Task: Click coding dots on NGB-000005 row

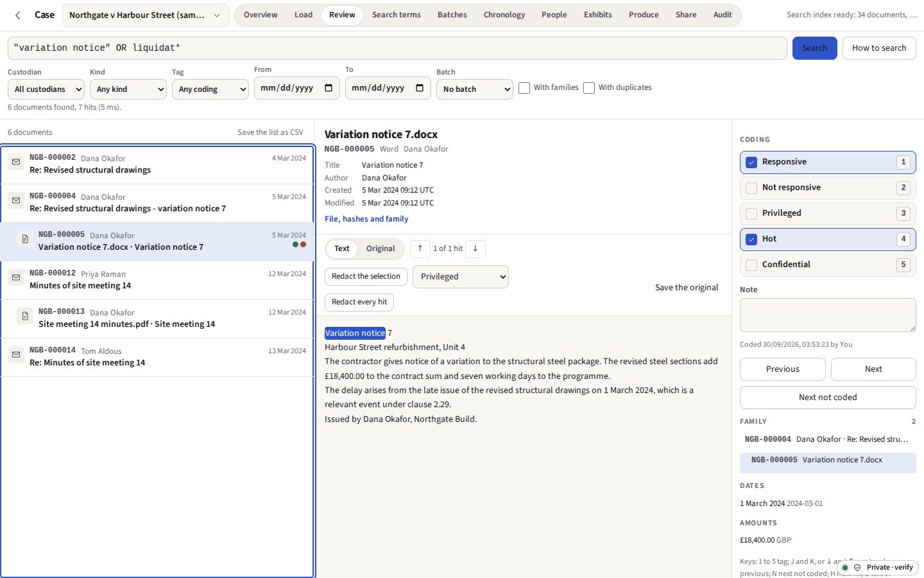Action: click(x=299, y=244)
